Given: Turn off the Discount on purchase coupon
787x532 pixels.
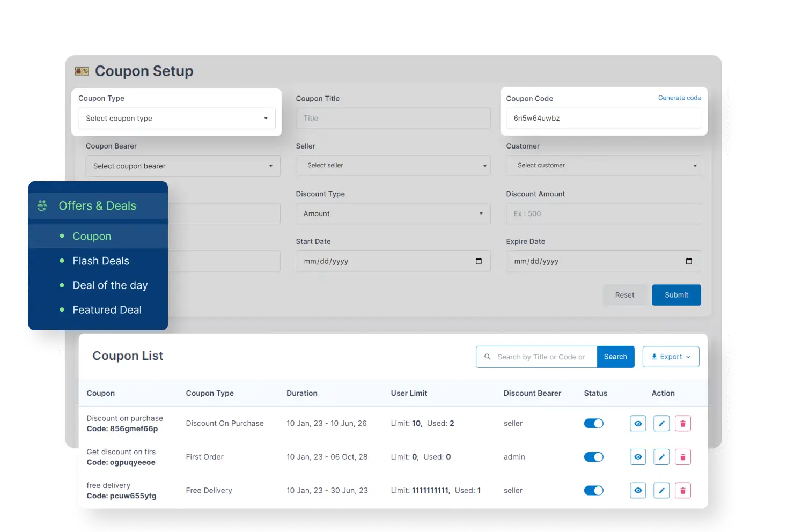Looking at the screenshot, I should [593, 423].
